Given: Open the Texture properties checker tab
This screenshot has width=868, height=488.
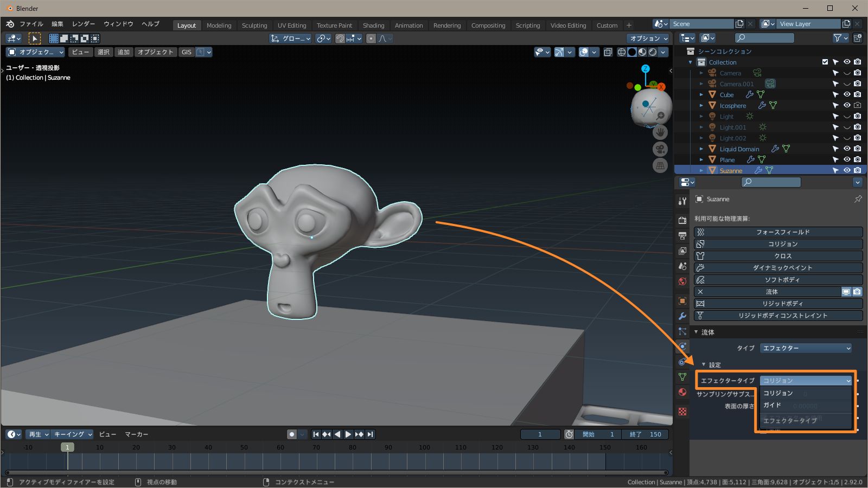Looking at the screenshot, I should 682,412.
